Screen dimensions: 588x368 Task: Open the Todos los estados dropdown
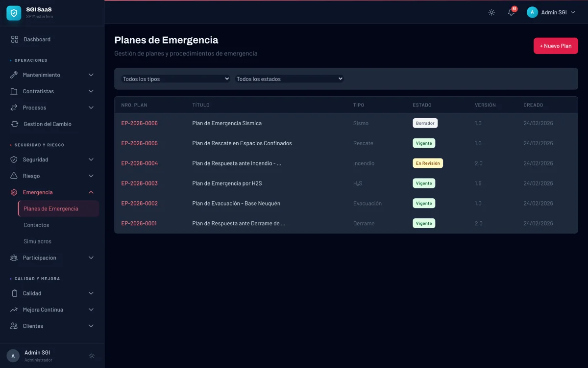coord(289,78)
